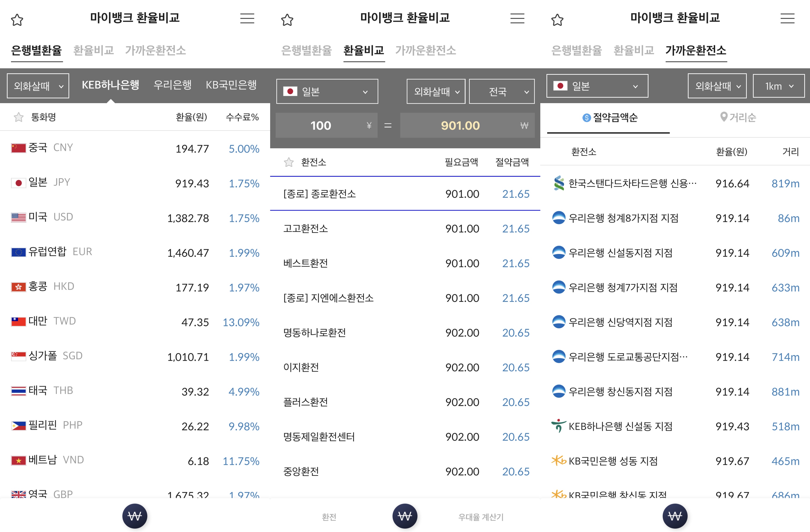Click star icon beside 환전소 column header
The height and width of the screenshot is (532, 810).
(x=289, y=162)
